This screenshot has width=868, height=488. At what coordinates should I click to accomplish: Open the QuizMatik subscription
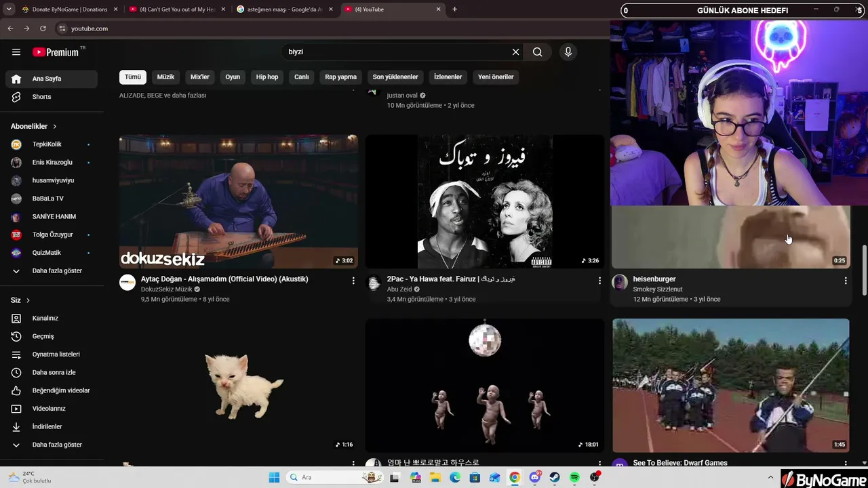coord(52,253)
